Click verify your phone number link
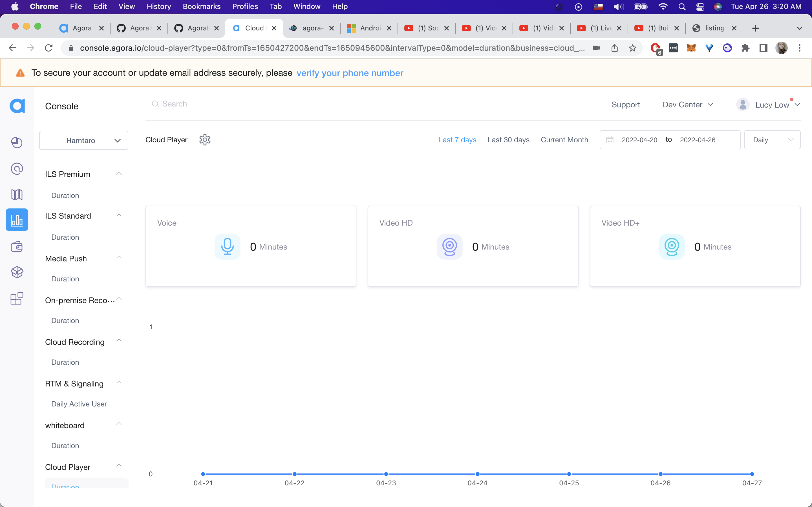This screenshot has width=812, height=507. click(x=350, y=73)
